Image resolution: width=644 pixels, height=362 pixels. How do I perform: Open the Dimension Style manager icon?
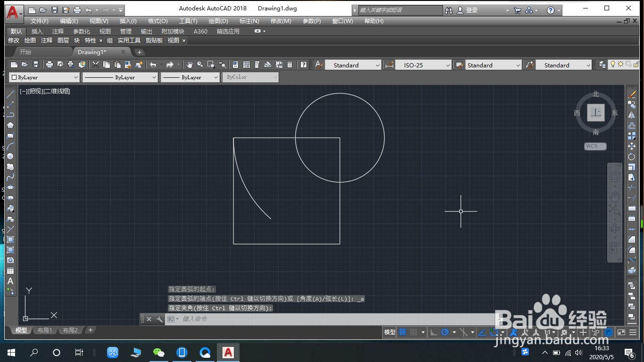[x=389, y=65]
